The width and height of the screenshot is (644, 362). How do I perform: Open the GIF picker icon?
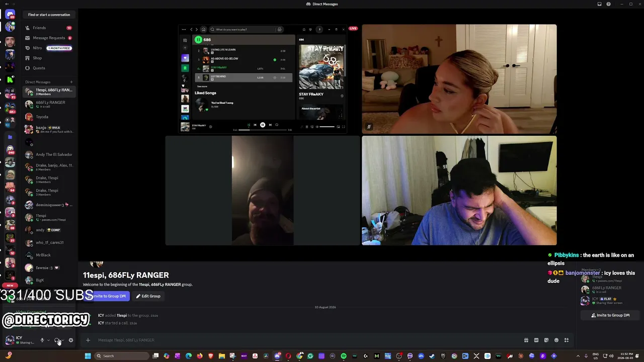click(x=536, y=340)
